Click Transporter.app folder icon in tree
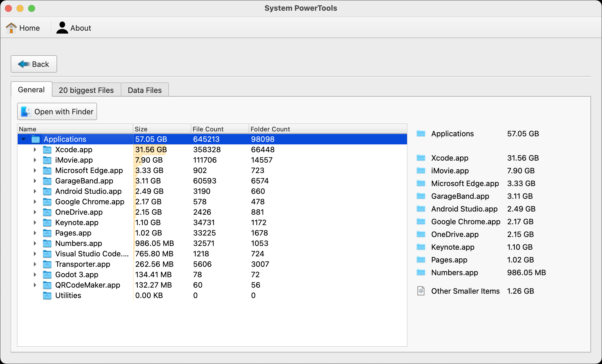This screenshot has width=602, height=364. click(47, 264)
